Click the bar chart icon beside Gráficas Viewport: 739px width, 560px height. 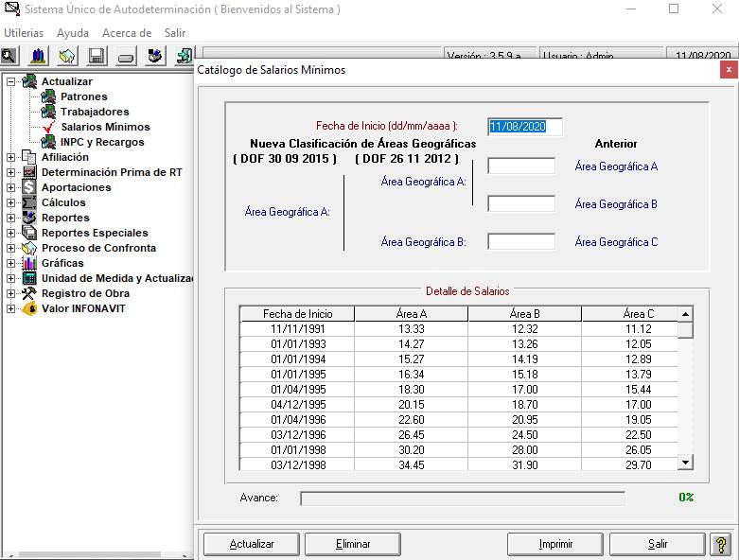29,263
